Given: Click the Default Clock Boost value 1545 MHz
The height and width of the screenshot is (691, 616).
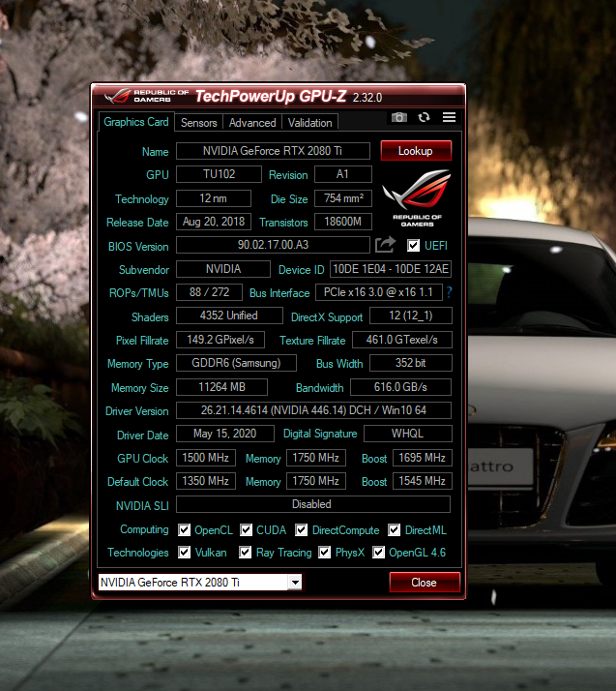Looking at the screenshot, I should (x=423, y=481).
